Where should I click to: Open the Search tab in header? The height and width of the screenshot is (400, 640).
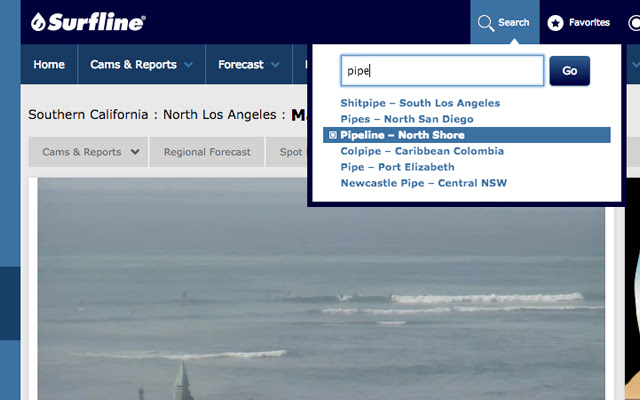pos(505,22)
